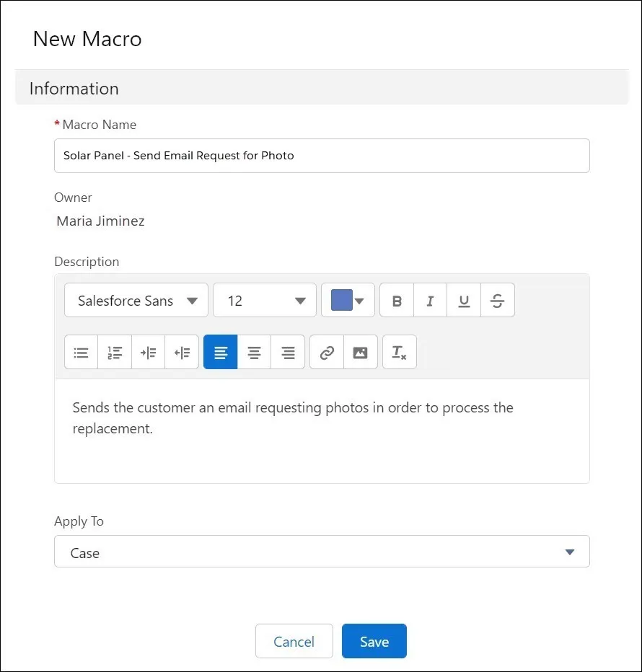This screenshot has width=642, height=672.
Task: Click the Apply To field label
Action: 79,521
